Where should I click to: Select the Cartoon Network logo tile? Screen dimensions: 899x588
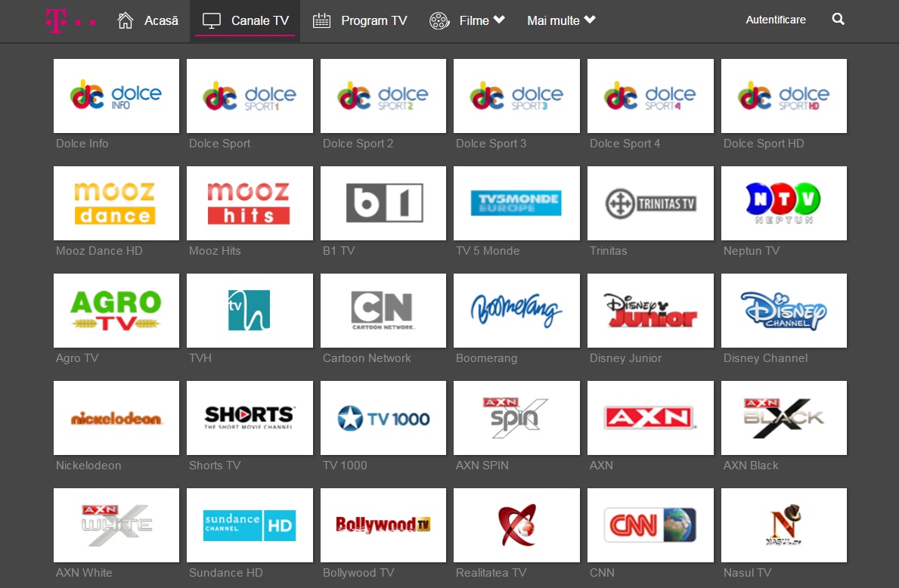[383, 310]
